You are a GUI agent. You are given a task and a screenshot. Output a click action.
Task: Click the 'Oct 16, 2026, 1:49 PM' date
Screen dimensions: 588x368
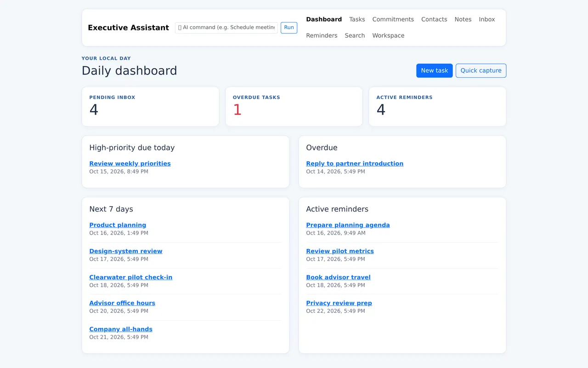coord(119,233)
